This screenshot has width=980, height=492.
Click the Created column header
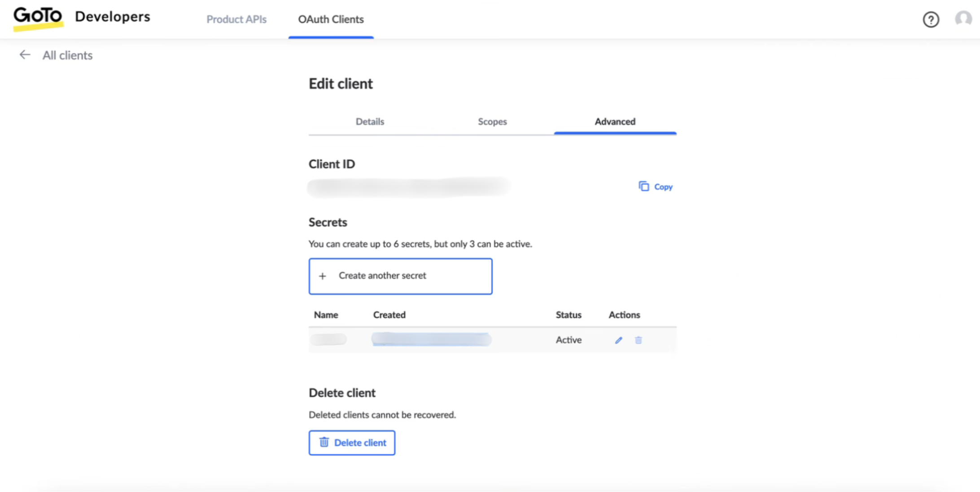[x=389, y=315]
